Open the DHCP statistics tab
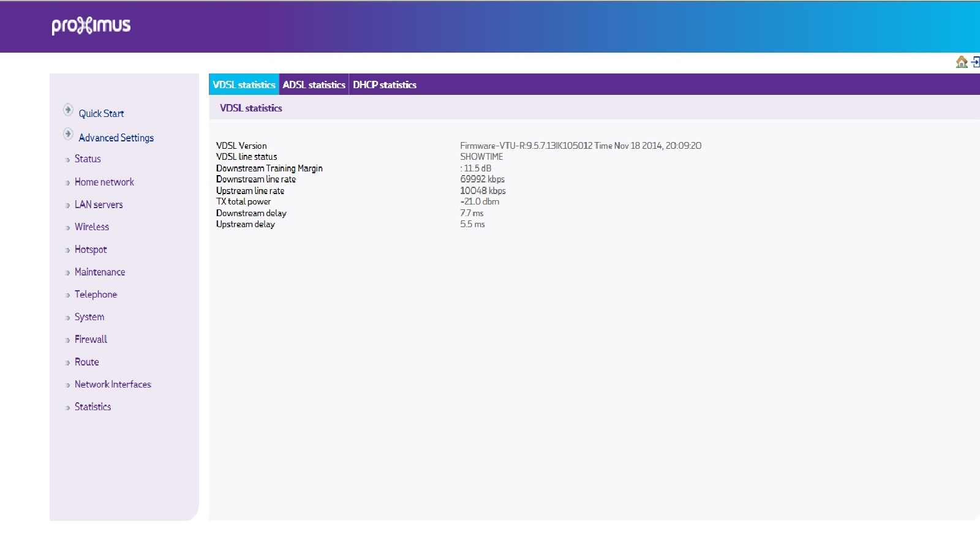 384,85
